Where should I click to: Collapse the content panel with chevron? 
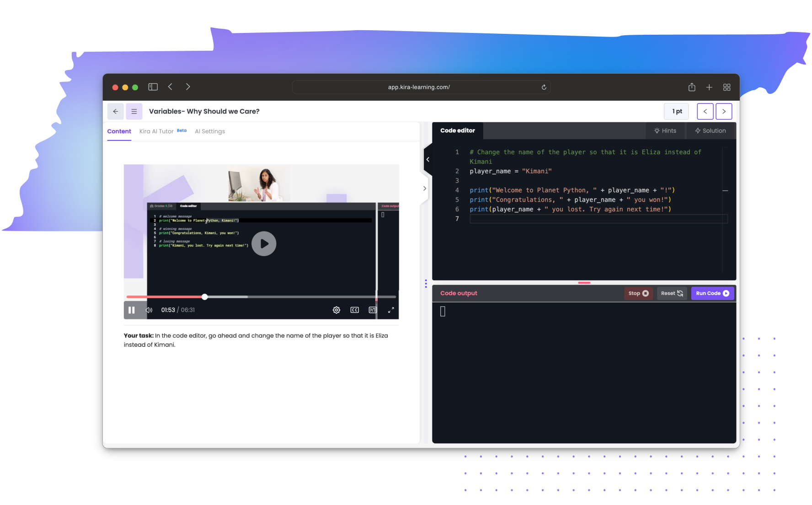click(427, 160)
